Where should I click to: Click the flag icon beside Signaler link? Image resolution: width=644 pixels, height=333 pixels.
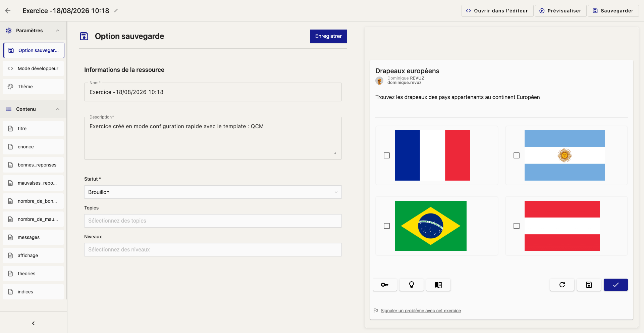pyautogui.click(x=376, y=311)
